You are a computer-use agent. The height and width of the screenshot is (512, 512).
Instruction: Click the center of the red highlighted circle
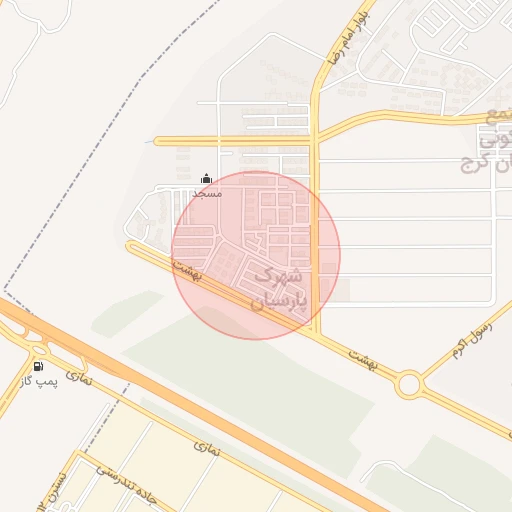[x=256, y=255]
